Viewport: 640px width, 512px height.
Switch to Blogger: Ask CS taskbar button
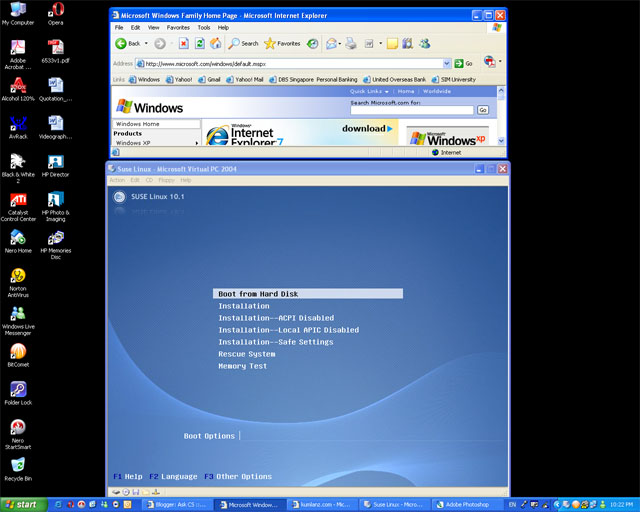coord(177,505)
